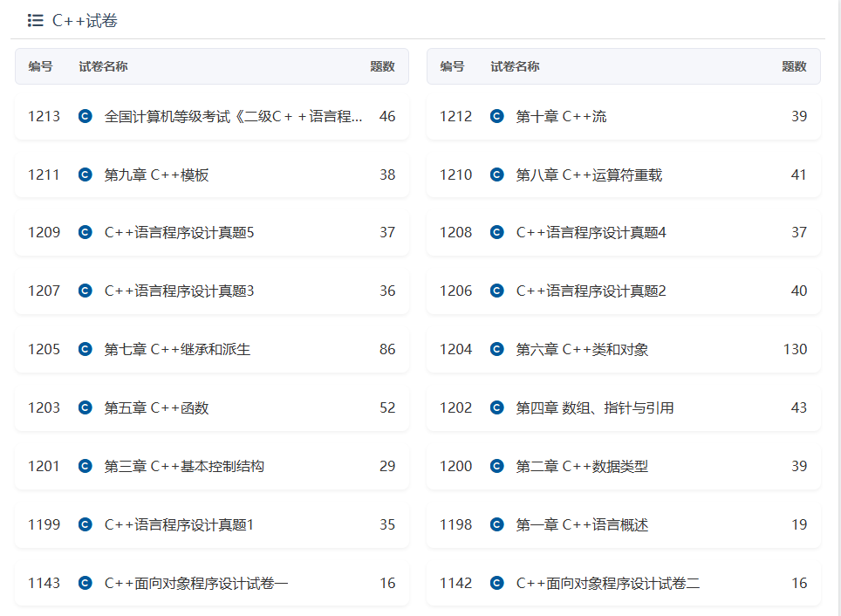Click the C icon for 第三章 C++基本控制结构
841x616 pixels.
(x=85, y=466)
